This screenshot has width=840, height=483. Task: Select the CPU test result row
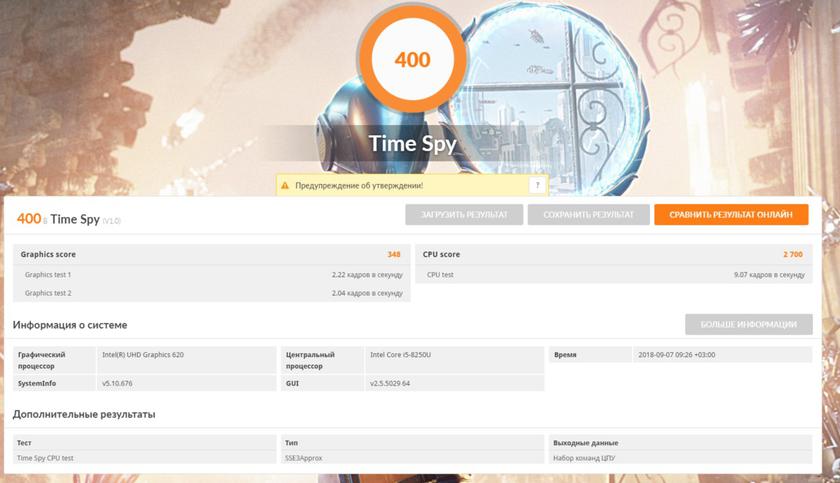[613, 274]
